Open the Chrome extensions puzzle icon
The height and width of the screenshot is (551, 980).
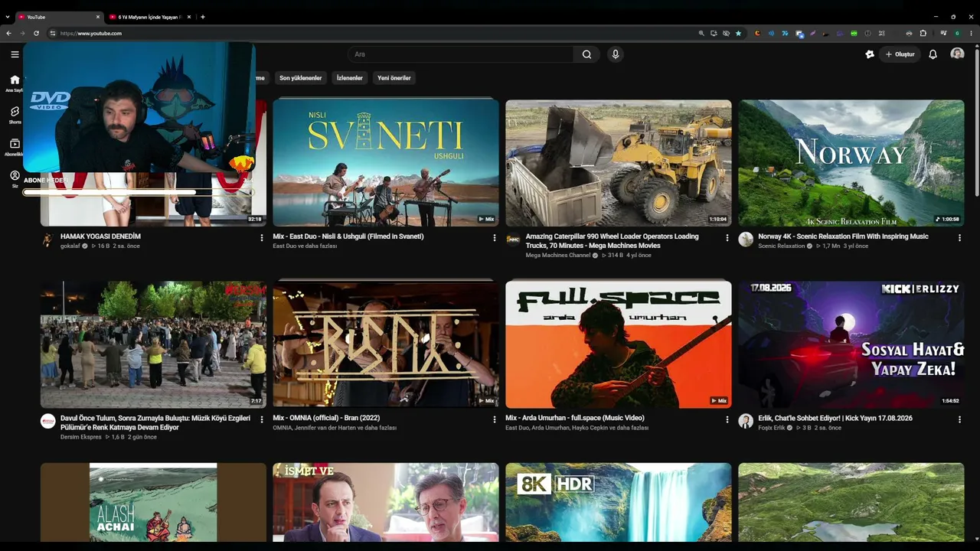(923, 33)
